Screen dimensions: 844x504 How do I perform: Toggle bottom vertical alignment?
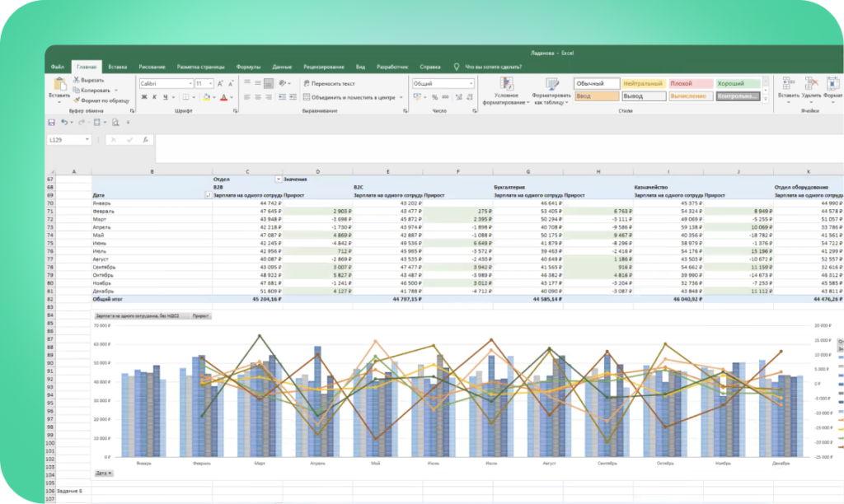269,83
